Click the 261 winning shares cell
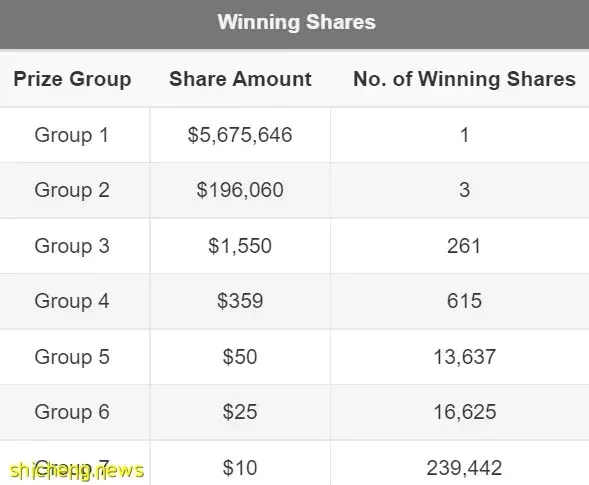589x485 pixels. click(464, 246)
